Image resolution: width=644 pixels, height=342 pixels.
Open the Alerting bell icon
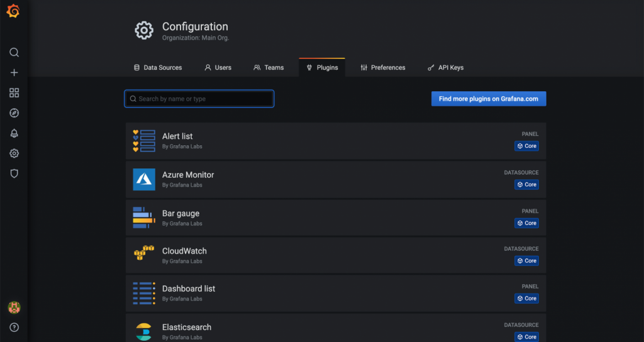click(14, 133)
